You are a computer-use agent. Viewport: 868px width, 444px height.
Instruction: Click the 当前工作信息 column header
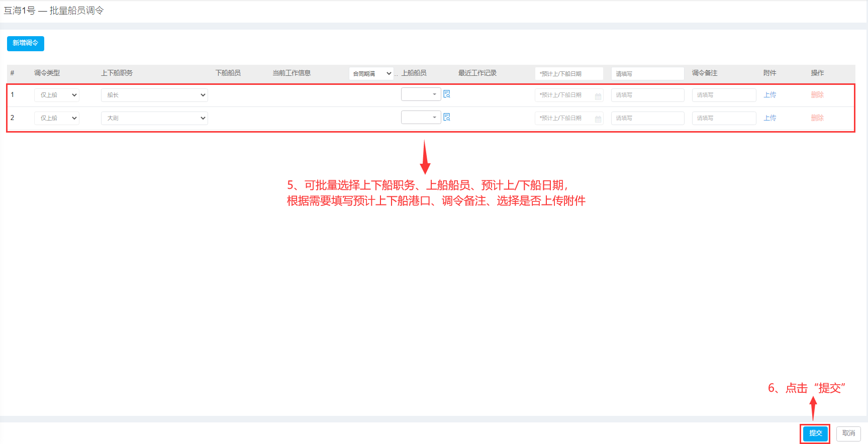[x=292, y=73]
